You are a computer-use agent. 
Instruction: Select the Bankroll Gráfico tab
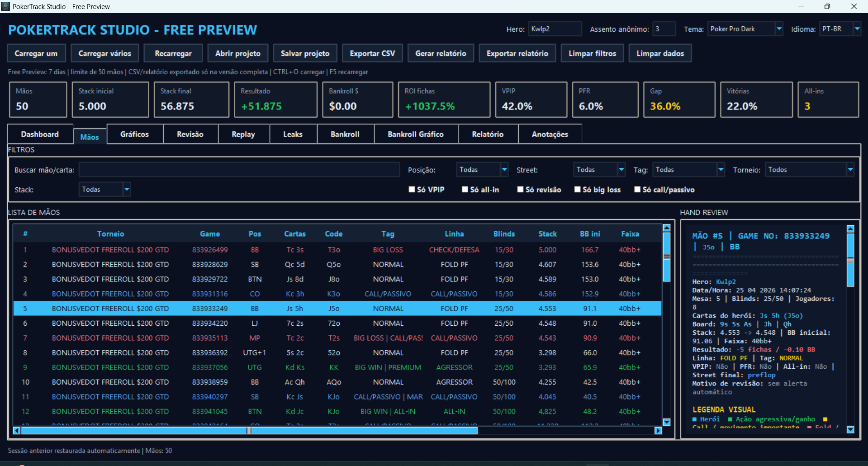point(416,134)
